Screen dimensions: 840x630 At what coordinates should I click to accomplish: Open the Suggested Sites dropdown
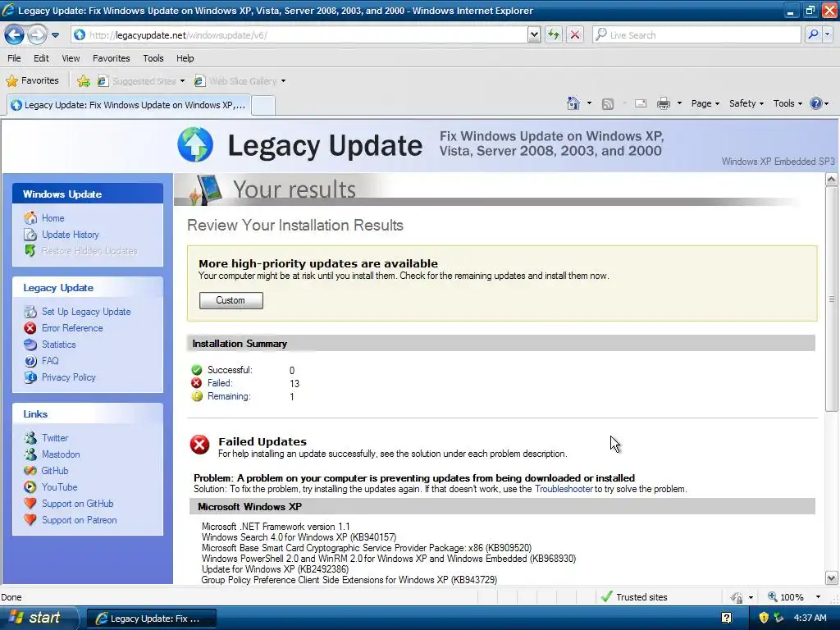141,81
